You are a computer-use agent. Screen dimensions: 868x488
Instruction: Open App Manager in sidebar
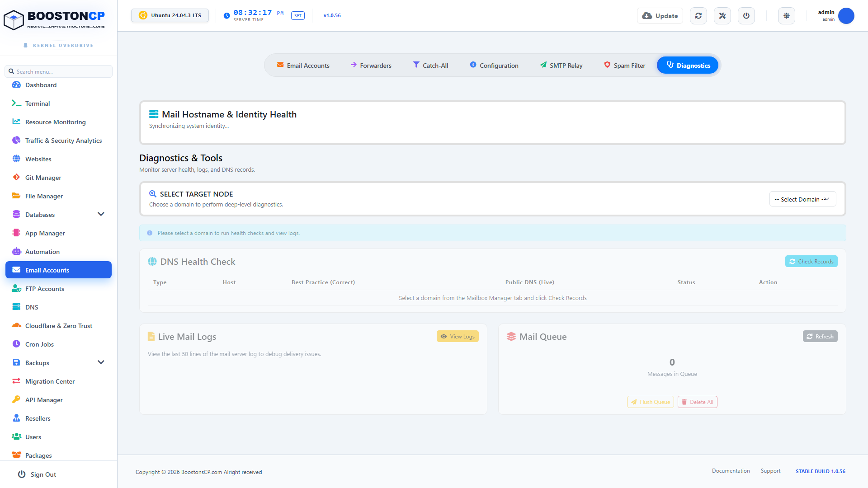(58, 233)
